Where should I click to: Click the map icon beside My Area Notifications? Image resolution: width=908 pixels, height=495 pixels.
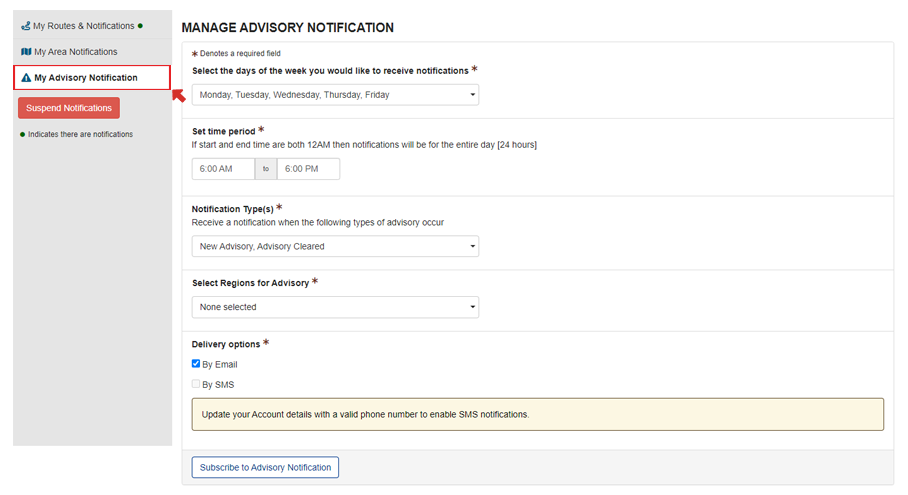26,52
